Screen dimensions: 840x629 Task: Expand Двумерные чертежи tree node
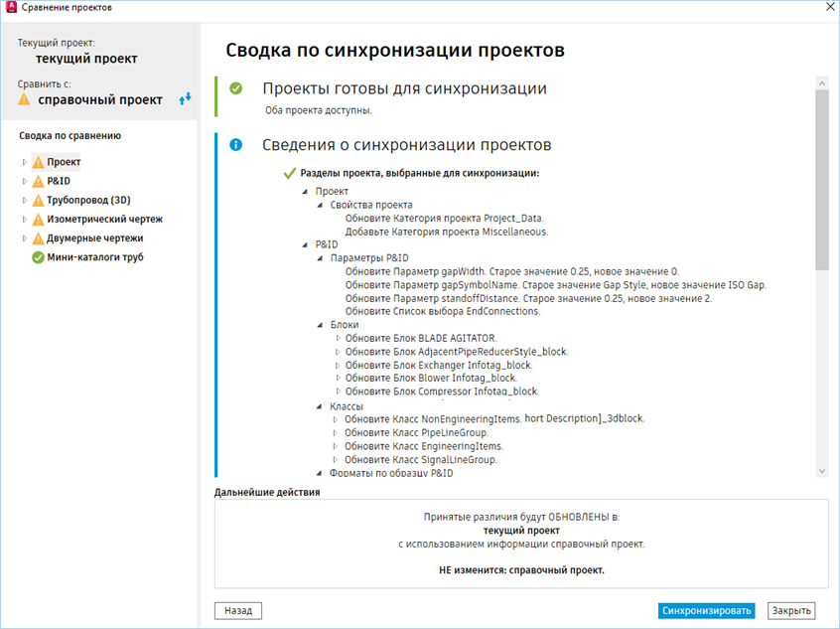(x=24, y=238)
